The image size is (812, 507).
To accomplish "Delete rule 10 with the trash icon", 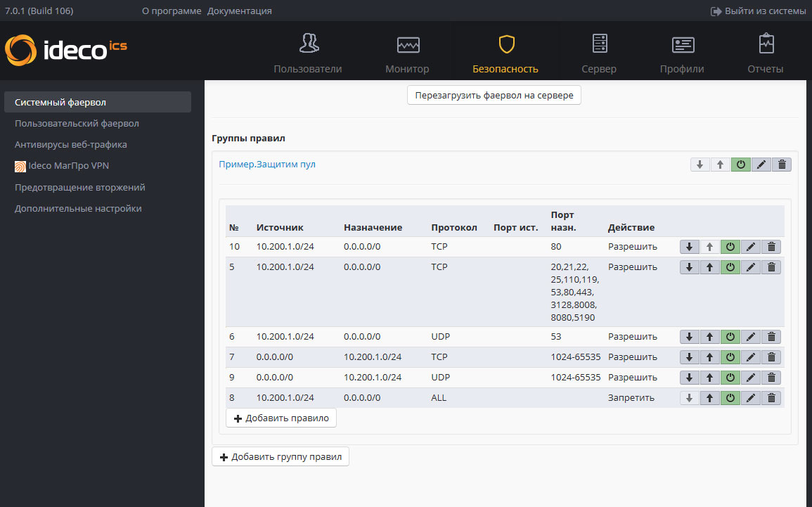I will 771,247.
